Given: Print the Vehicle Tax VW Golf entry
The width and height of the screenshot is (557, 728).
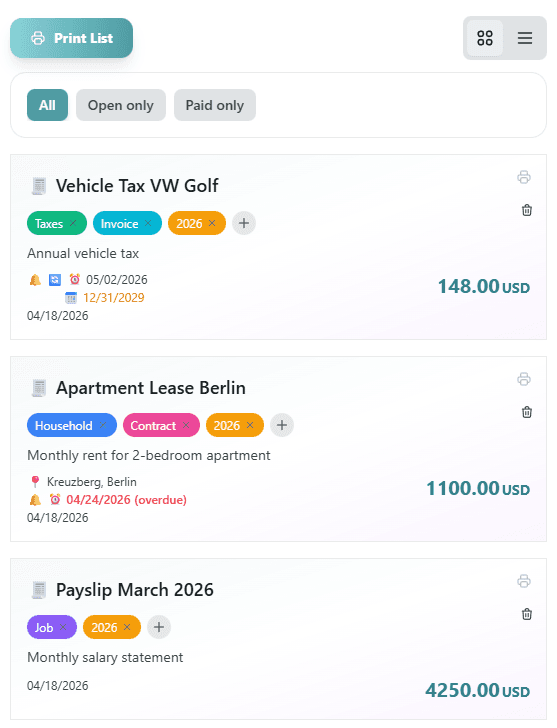Looking at the screenshot, I should 524,177.
